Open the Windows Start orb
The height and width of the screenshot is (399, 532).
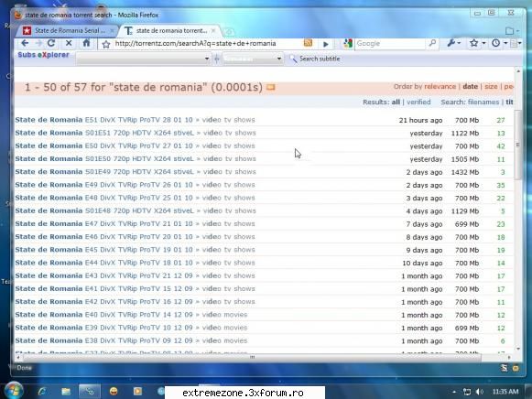click(x=14, y=391)
